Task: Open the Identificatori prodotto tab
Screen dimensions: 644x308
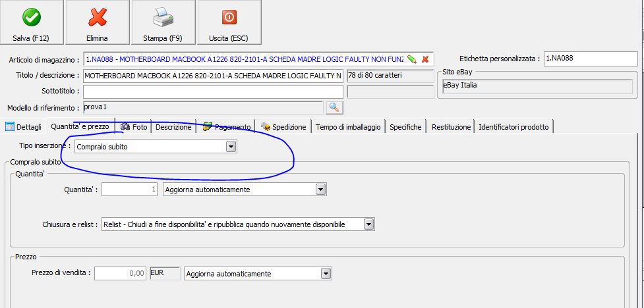Action: coord(513,127)
